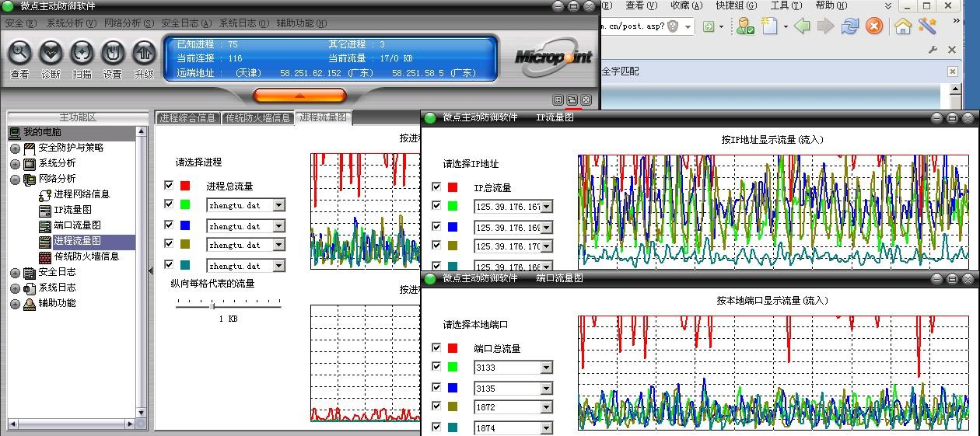Toggle the blue process series checkbox
Image resolution: width=980 pixels, height=436 pixels.
169,225
